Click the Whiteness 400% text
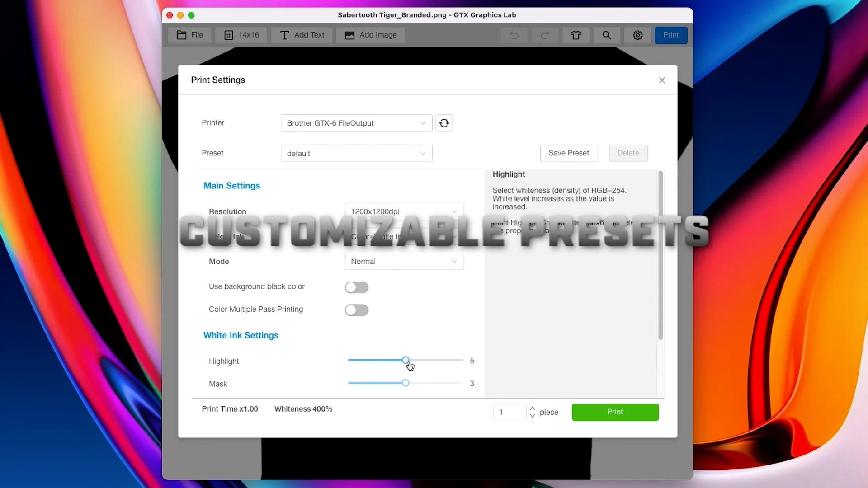The width and height of the screenshot is (868, 488). pyautogui.click(x=303, y=409)
